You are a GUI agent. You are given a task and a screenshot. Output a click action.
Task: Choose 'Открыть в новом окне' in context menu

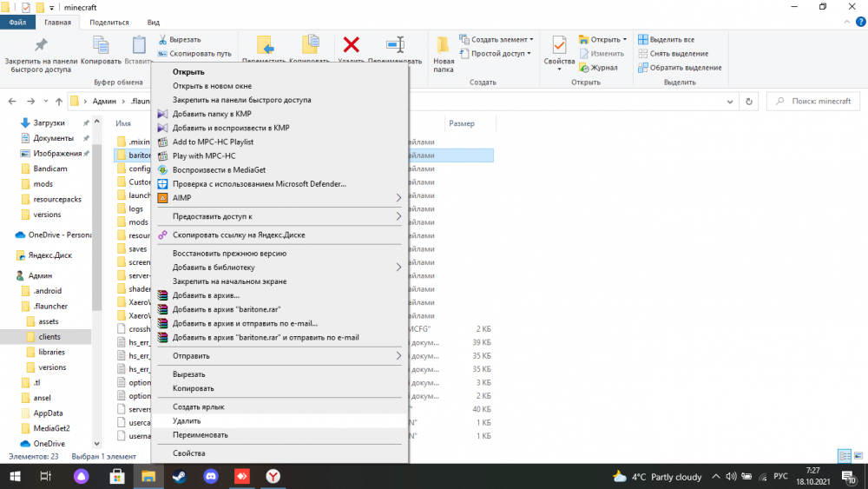[x=279, y=86]
